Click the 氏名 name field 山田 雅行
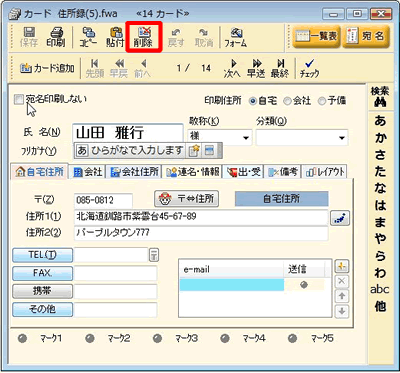 click(x=128, y=133)
